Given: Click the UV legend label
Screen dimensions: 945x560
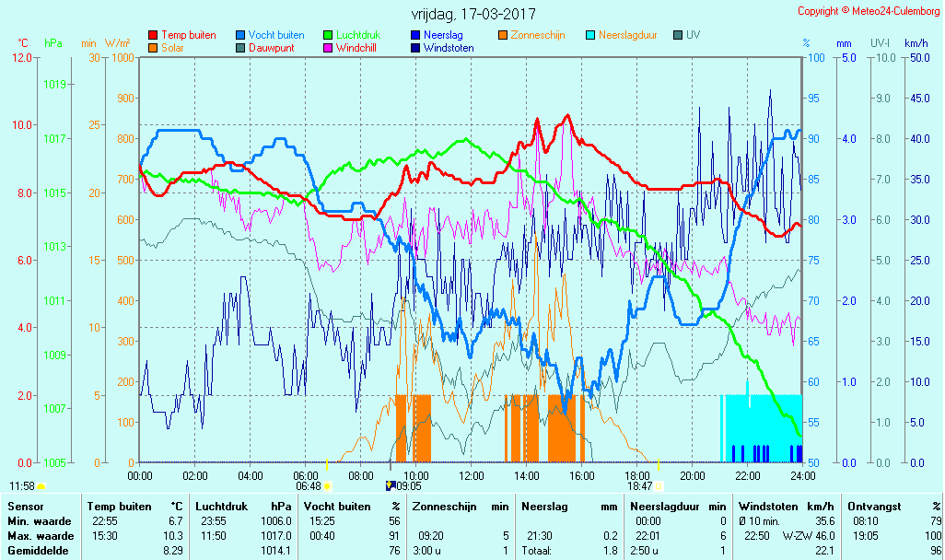Looking at the screenshot, I should 693,35.
